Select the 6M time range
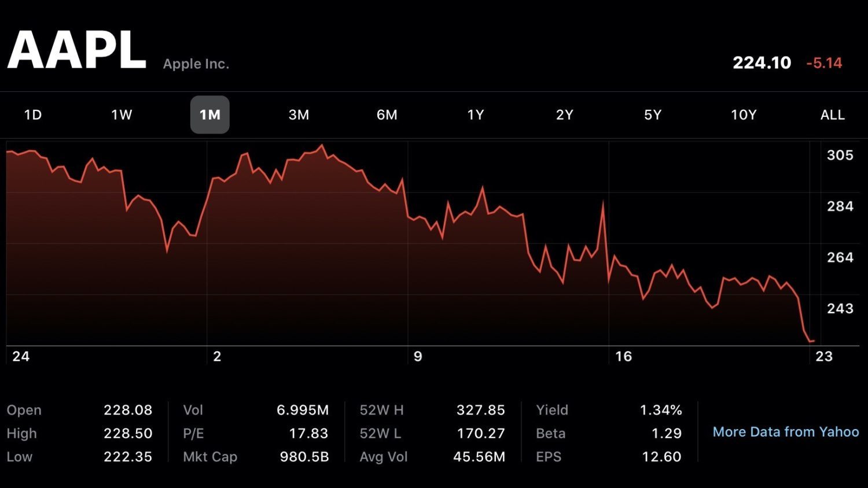Screen dimensions: 868x488 click(x=387, y=114)
